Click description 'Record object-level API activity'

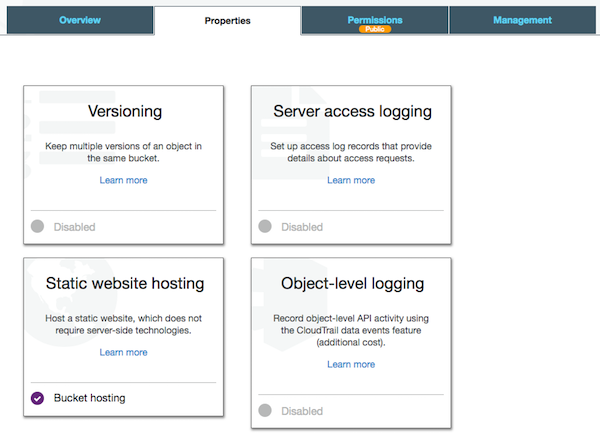point(351,330)
